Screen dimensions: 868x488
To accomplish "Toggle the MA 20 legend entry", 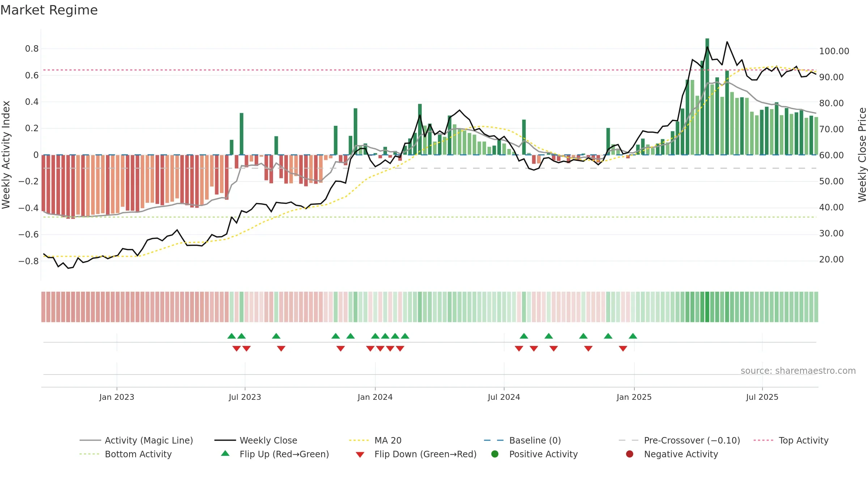I will pos(375,440).
